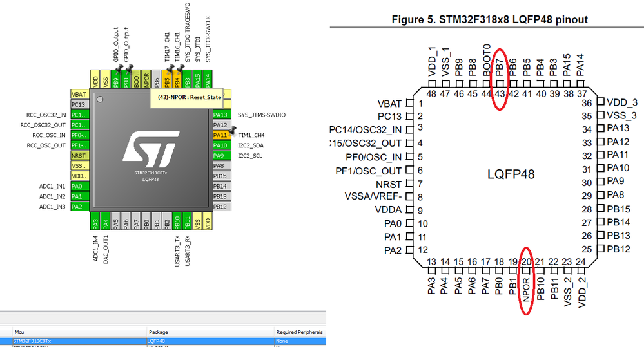Click the VSS.. pin below NRST
Screen dimensions: 644x347
[80, 165]
